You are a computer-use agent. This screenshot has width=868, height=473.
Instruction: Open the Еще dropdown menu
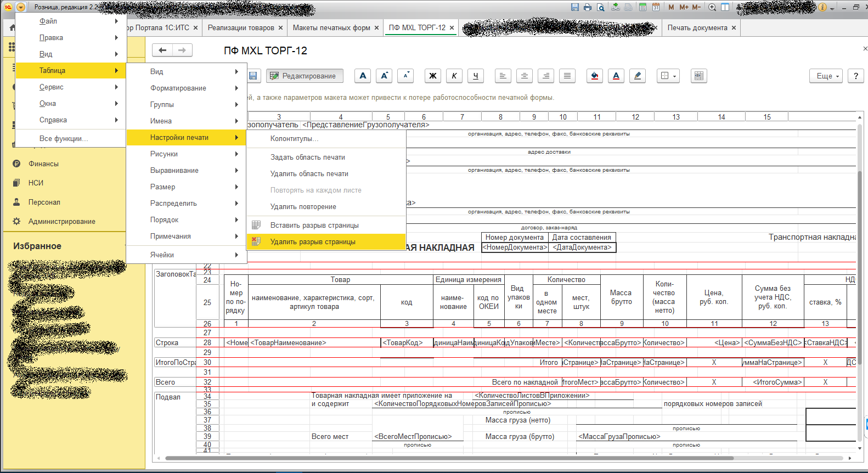click(x=826, y=76)
